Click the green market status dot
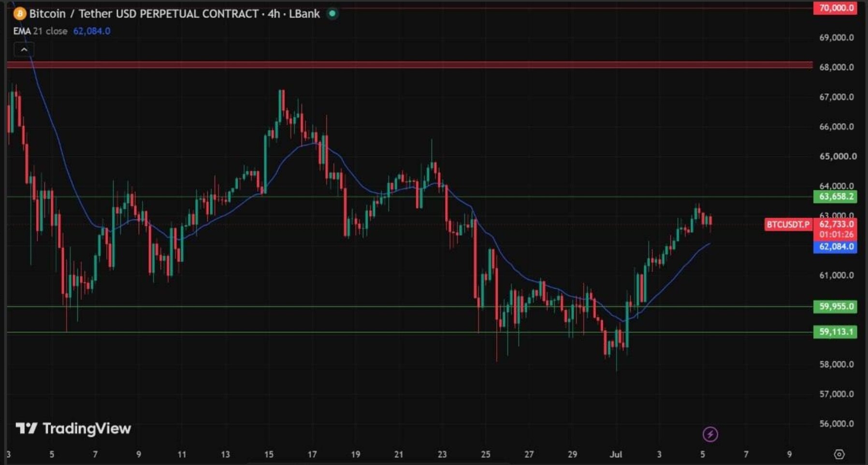 [x=332, y=14]
